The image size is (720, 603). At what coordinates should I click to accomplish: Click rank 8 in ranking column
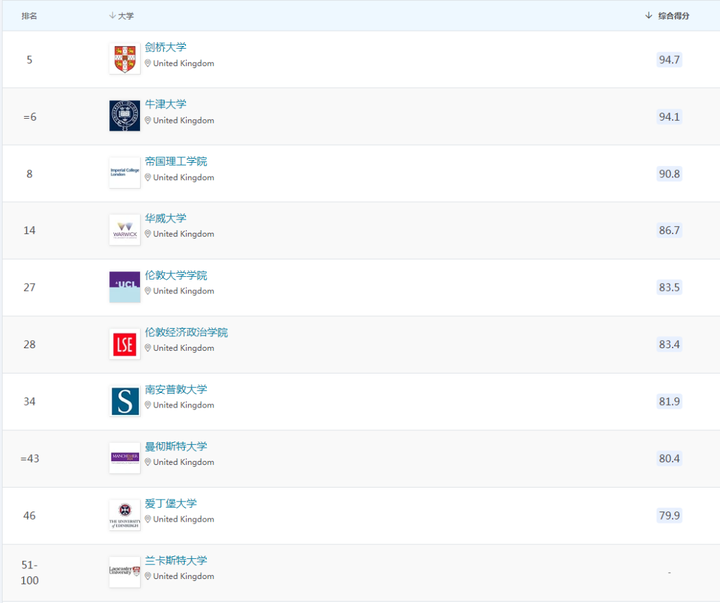click(x=29, y=174)
